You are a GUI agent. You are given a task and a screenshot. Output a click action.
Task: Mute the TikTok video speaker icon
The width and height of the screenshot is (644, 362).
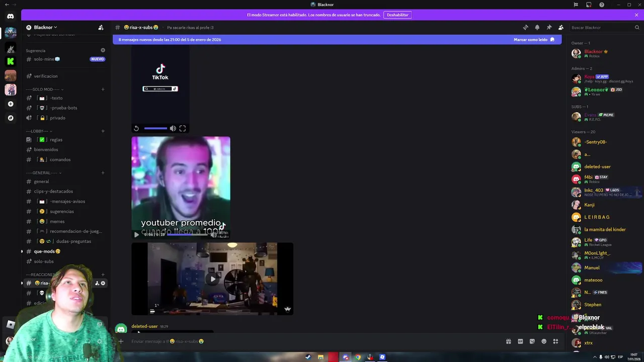(x=173, y=128)
